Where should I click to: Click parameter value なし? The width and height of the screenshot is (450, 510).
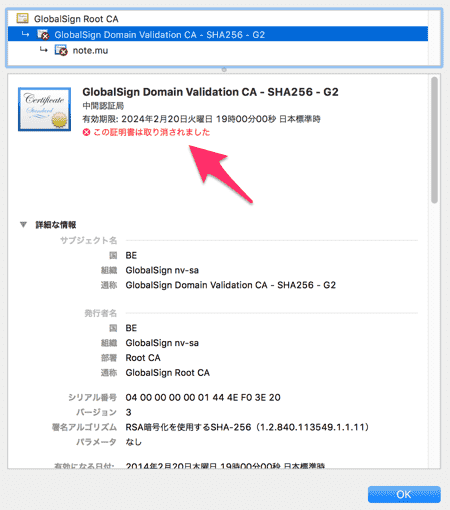pyautogui.click(x=134, y=442)
